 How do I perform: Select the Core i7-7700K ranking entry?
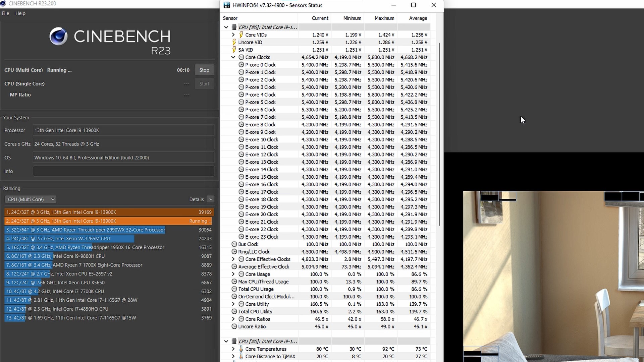[109, 291]
